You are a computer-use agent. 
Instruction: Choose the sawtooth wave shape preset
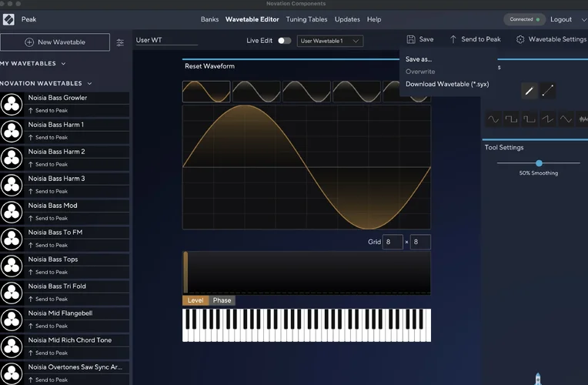pos(547,119)
